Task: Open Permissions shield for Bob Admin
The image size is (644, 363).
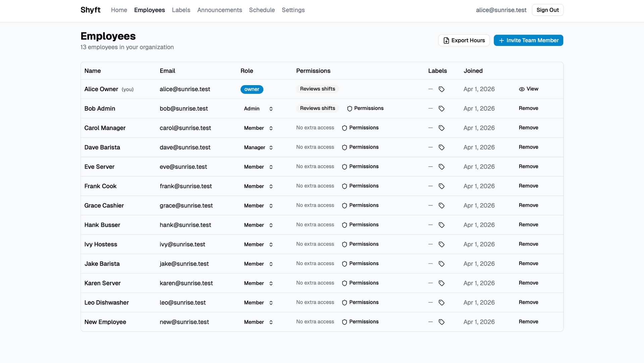Action: pos(365,108)
